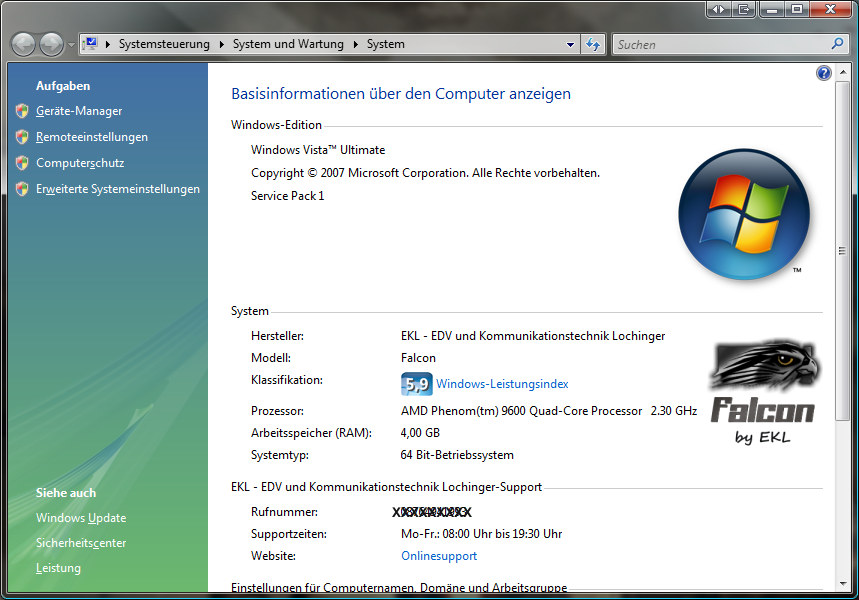The height and width of the screenshot is (600, 859).
Task: Click the text 'Service Pack 1'
Action: coord(288,196)
